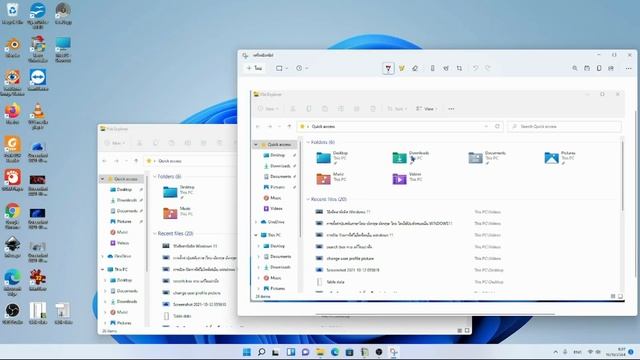Viewport: 640px width, 360px height.
Task: Open the snipping mode dropdown
Action: pyautogui.click(x=282, y=68)
